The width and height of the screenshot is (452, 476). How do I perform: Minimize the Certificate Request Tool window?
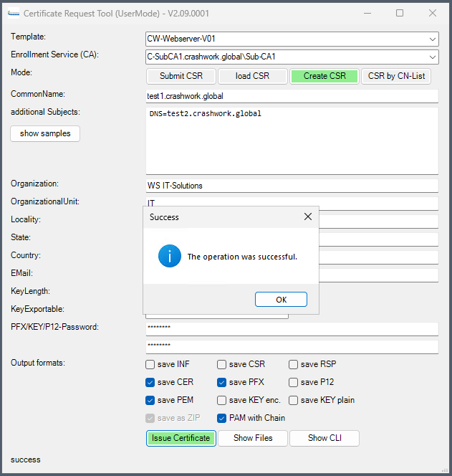(x=367, y=13)
